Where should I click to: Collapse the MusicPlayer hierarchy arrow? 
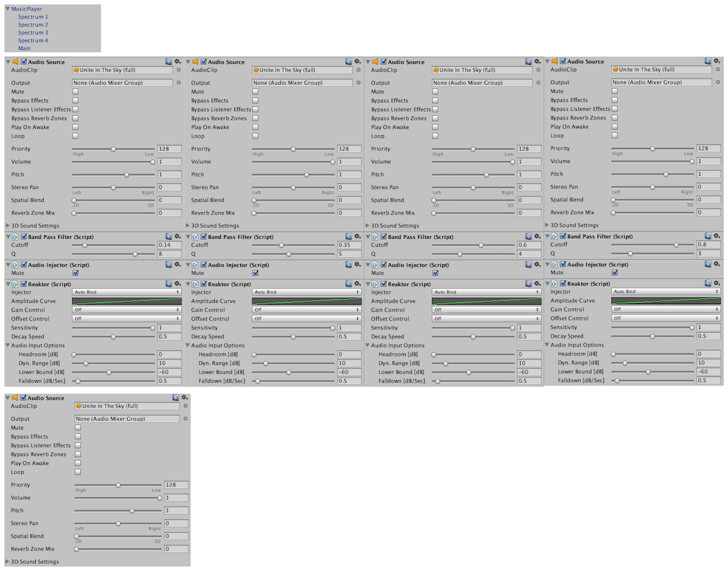(x=8, y=9)
